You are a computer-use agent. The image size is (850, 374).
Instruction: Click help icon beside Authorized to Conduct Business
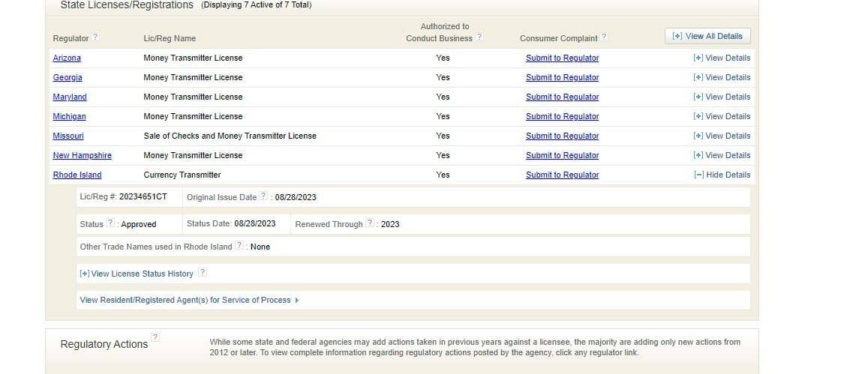click(479, 37)
